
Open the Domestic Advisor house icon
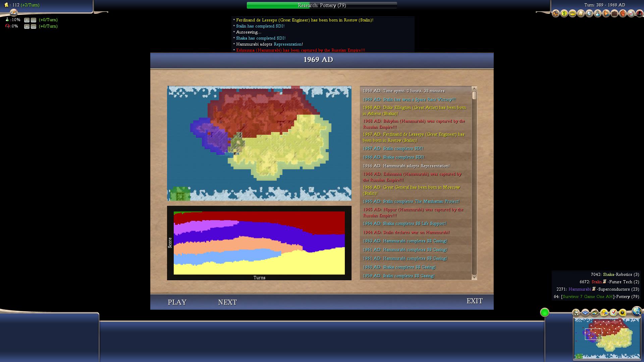coord(556,13)
